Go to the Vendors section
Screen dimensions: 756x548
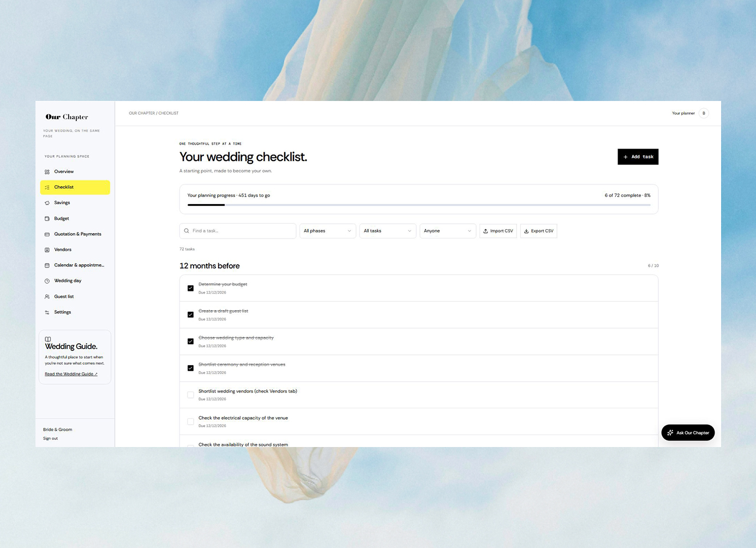[x=75, y=250]
